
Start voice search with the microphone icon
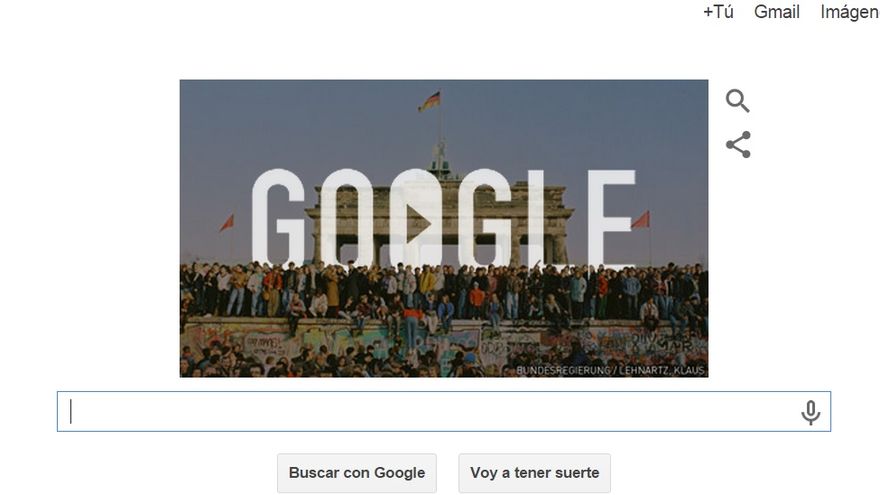810,412
